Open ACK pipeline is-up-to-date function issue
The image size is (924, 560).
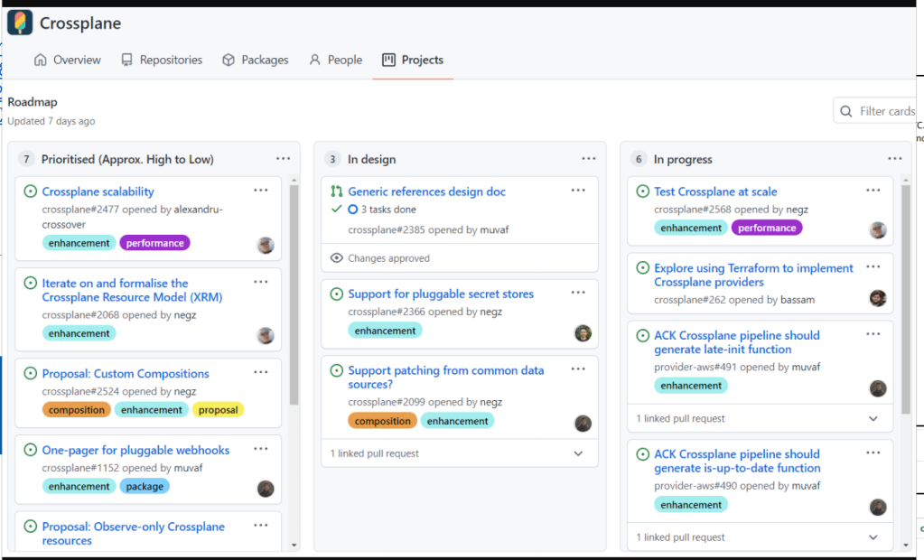pos(737,461)
